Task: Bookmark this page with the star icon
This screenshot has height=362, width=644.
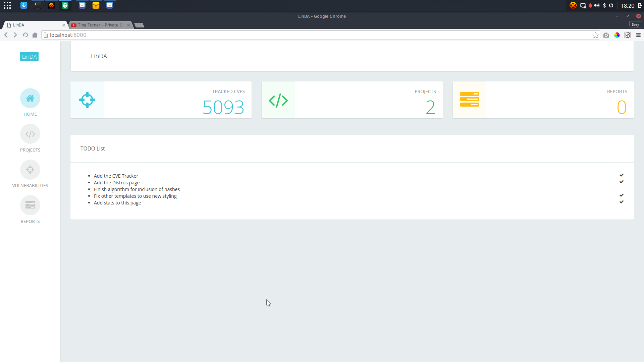Action: pos(595,35)
